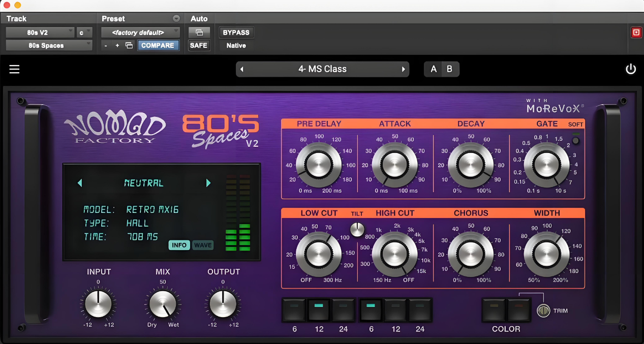644x344 pixels.
Task: Open the 4- MS Class preset list
Action: tap(322, 69)
